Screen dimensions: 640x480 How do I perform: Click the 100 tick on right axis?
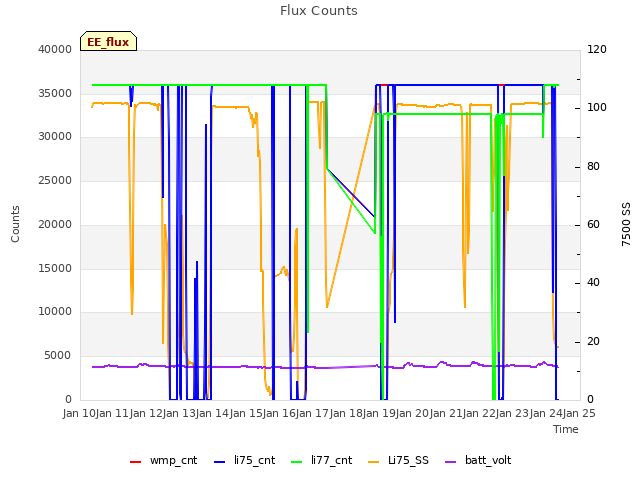click(597, 107)
